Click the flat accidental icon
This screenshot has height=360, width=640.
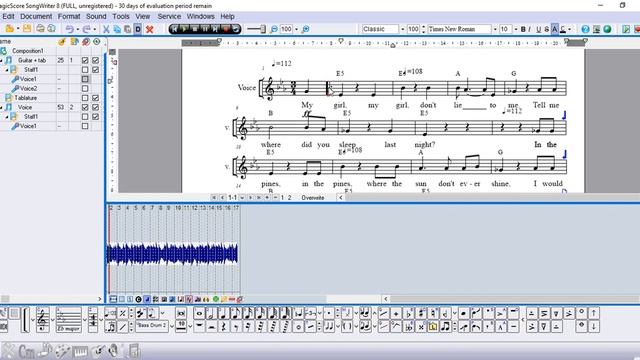tap(409, 313)
